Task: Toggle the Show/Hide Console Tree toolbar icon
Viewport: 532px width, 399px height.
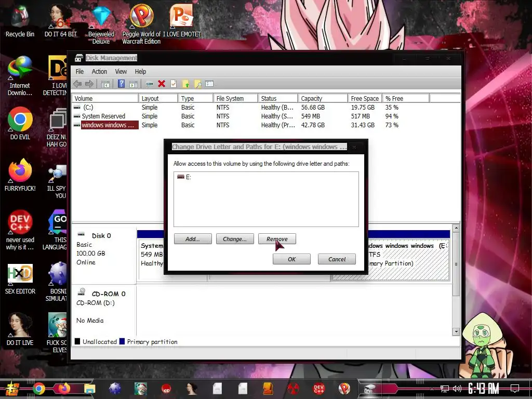Action: pyautogui.click(x=105, y=84)
